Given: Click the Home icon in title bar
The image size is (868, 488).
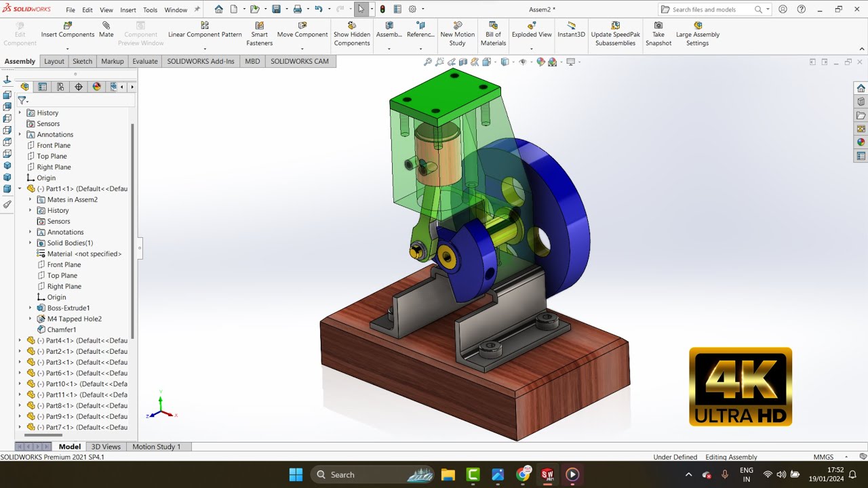Looking at the screenshot, I should (x=218, y=9).
